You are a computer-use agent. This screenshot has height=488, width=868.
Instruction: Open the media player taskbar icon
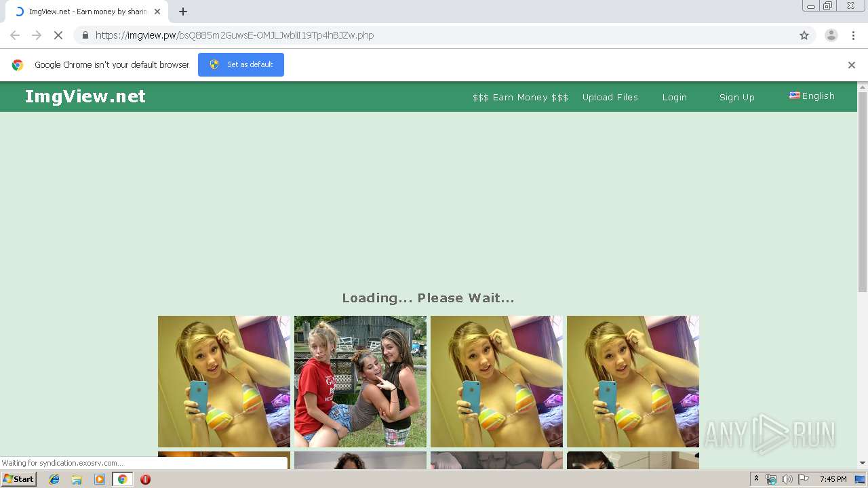100,479
